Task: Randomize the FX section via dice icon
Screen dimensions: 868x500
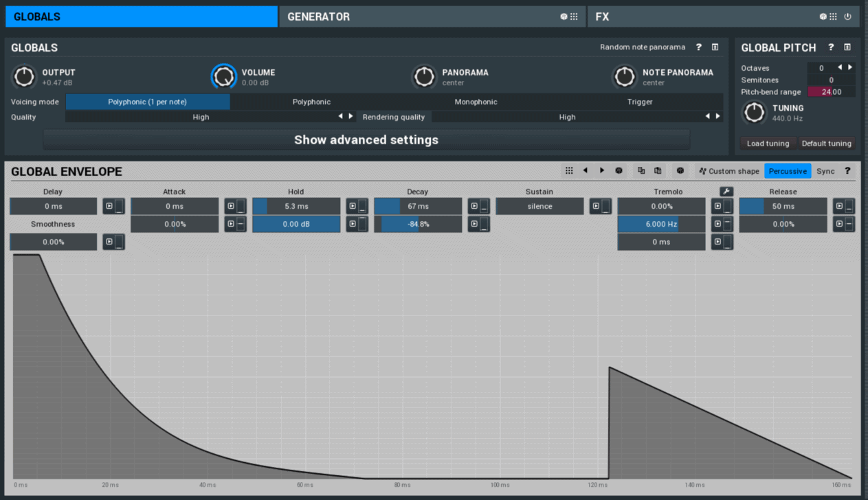Action: pyautogui.click(x=823, y=16)
